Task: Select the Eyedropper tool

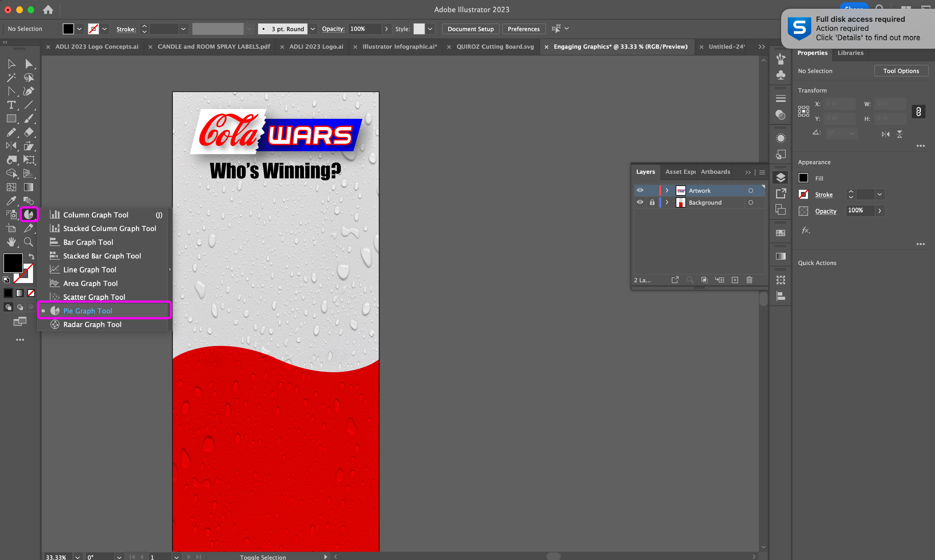Action: [x=11, y=201]
